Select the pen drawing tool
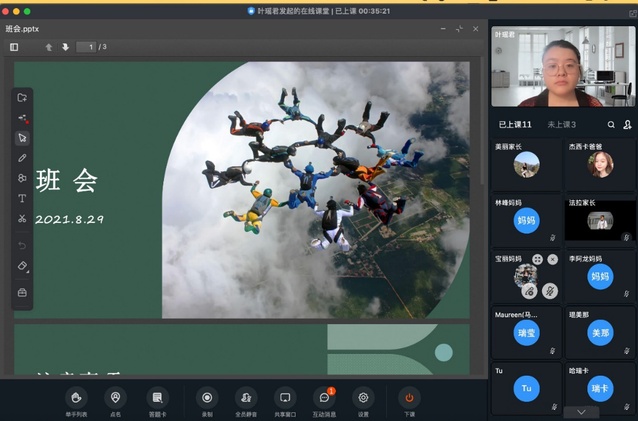Image resolution: width=638 pixels, height=421 pixels. 22,158
